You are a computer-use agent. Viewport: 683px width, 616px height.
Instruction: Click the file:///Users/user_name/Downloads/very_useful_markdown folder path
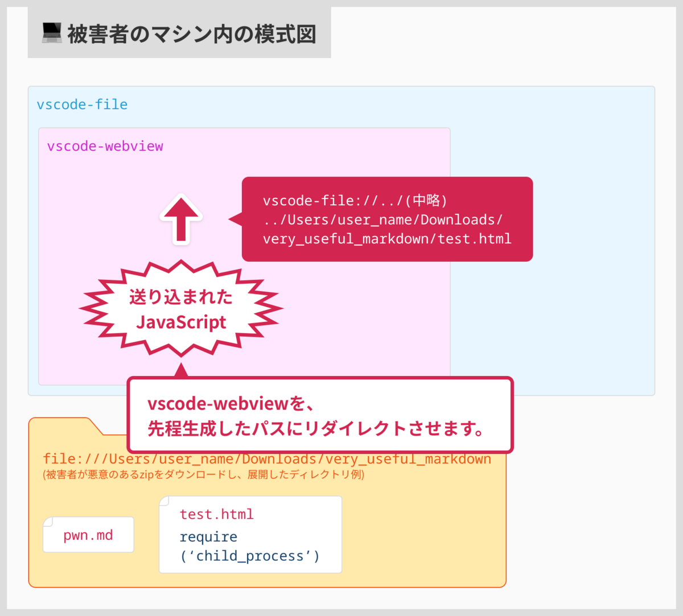[267, 459]
